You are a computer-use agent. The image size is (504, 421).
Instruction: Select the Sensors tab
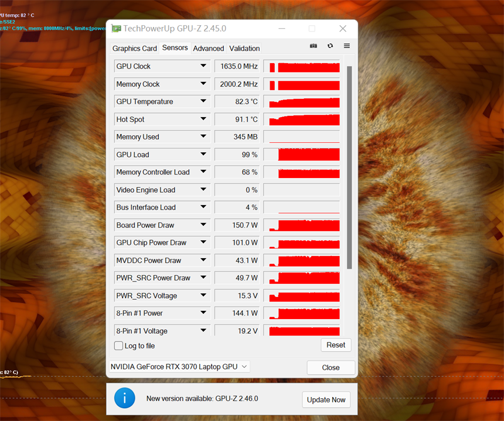[x=175, y=48]
